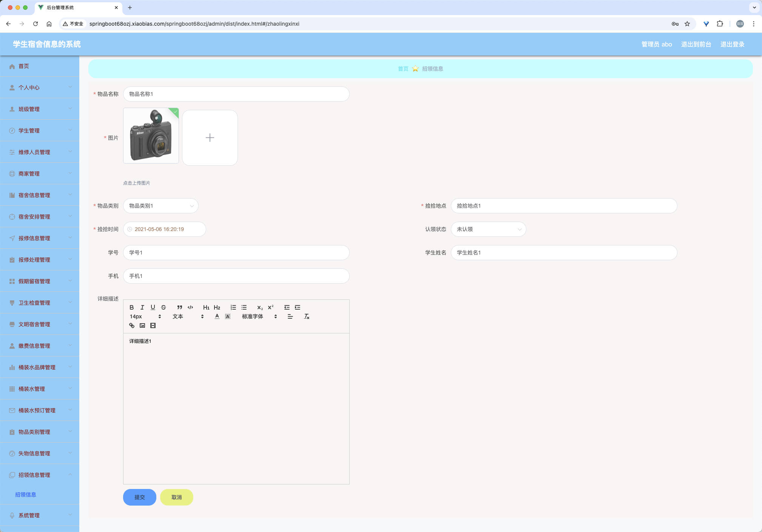762x532 pixels.
Task: Open the 宿舍信息管理 menu item
Action: point(40,195)
